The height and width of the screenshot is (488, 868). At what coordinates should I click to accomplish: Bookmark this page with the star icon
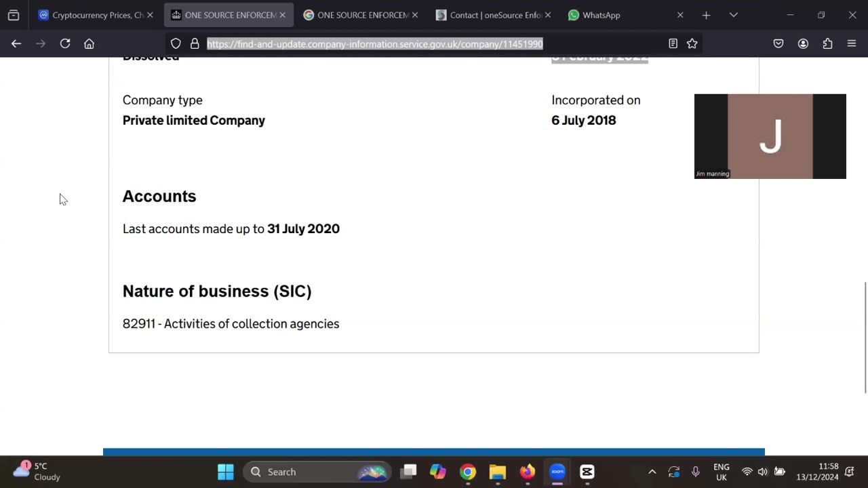tap(692, 43)
